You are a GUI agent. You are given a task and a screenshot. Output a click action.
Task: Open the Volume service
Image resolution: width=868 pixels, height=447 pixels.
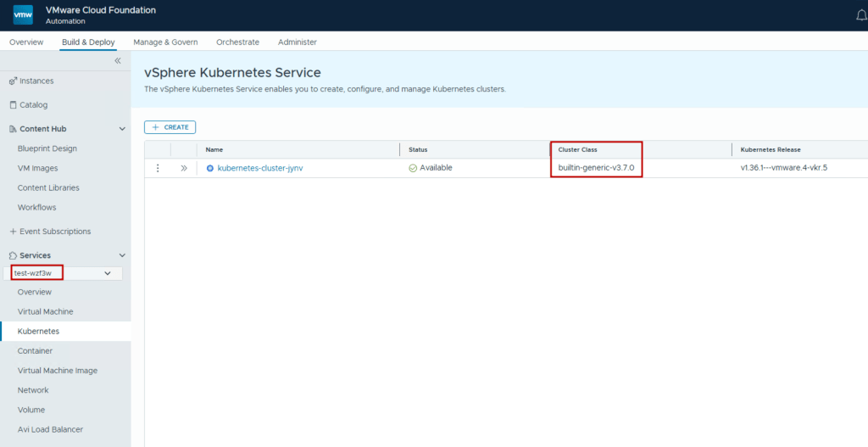pyautogui.click(x=31, y=410)
